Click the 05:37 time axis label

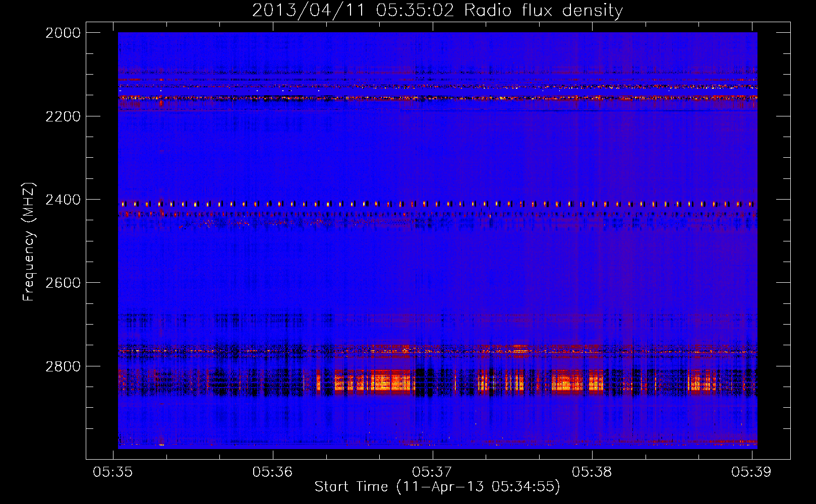tap(432, 472)
